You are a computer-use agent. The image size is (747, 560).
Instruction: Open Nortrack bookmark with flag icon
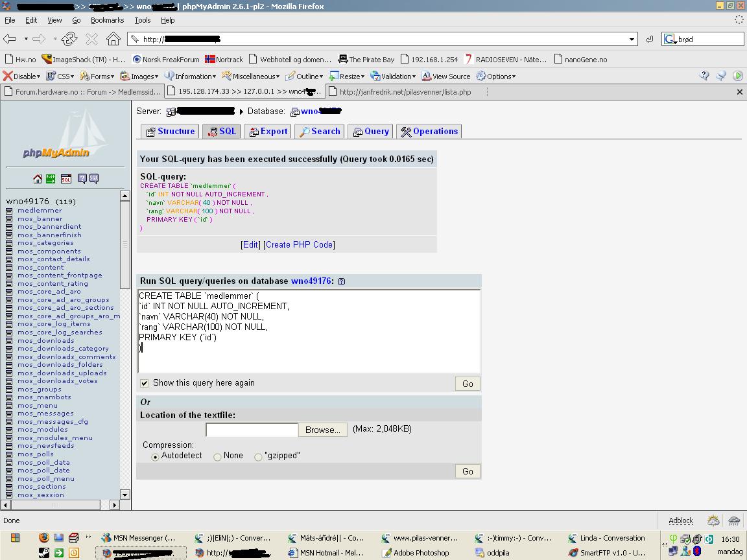coord(224,60)
